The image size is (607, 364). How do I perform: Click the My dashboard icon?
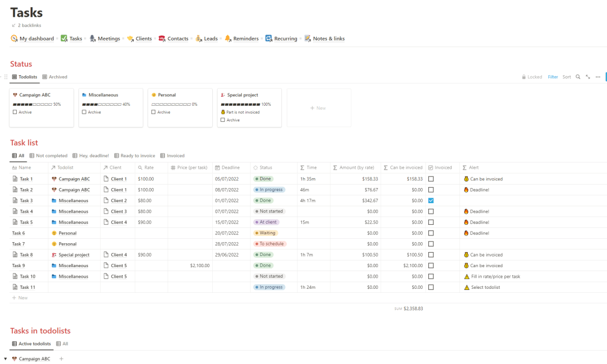[x=14, y=38]
